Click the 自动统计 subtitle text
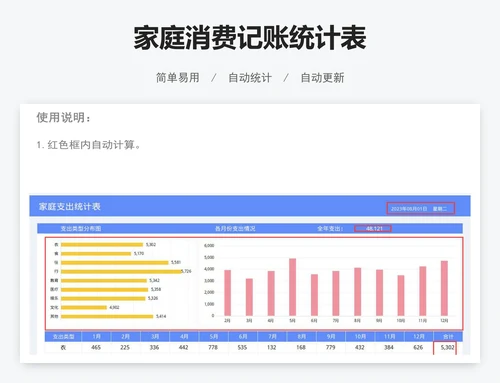Viewport: 500px width, 383px height. [250, 78]
